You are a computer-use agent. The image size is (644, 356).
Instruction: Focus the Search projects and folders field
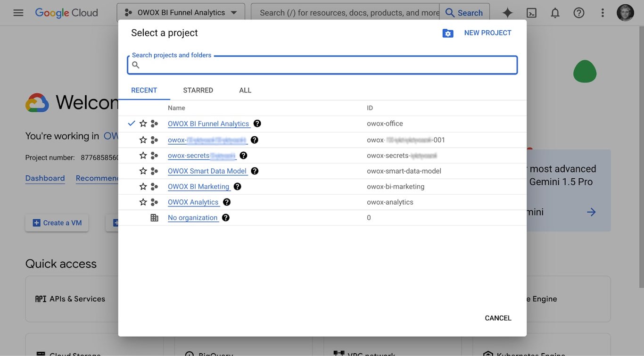(322, 65)
